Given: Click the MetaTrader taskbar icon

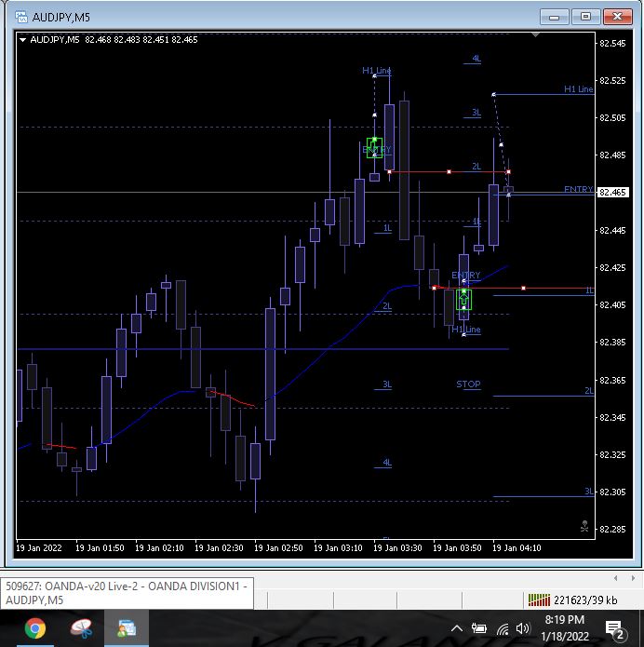Looking at the screenshot, I should (127, 628).
